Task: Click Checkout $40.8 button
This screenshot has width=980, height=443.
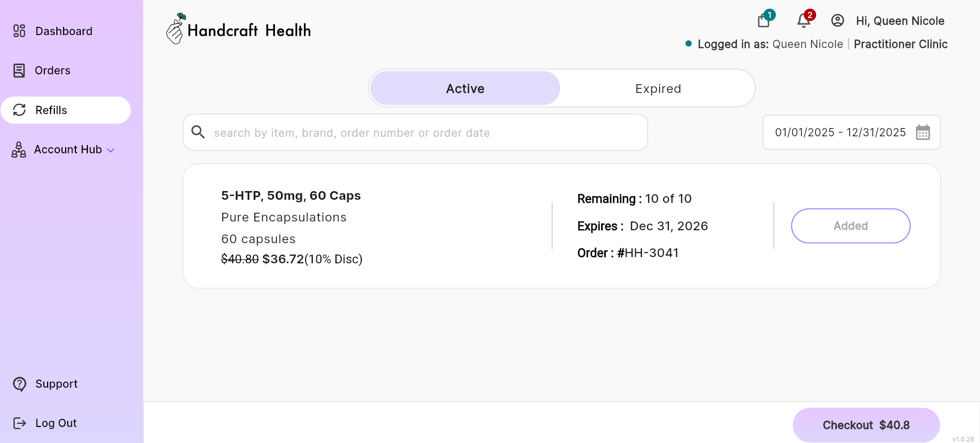Action: pos(866,425)
